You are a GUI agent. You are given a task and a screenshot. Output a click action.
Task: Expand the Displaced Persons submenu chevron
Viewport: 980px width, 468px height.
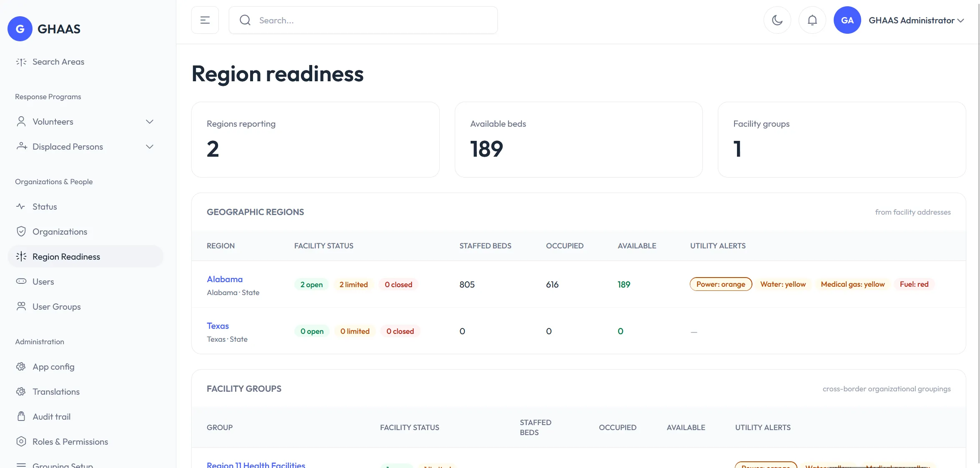point(150,147)
